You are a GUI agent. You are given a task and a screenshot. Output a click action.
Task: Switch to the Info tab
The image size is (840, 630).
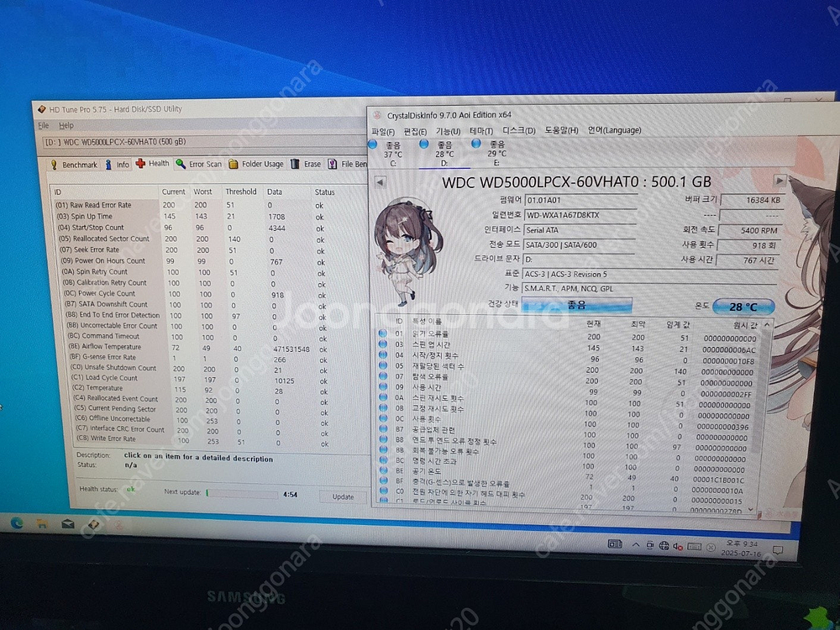118,164
